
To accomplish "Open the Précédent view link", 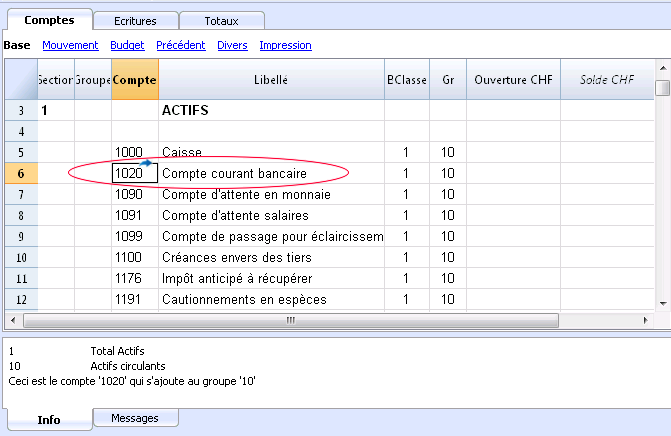I will [181, 45].
